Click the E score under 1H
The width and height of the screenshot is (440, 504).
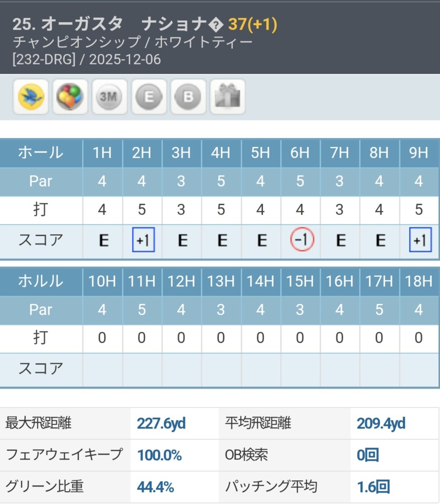click(104, 241)
